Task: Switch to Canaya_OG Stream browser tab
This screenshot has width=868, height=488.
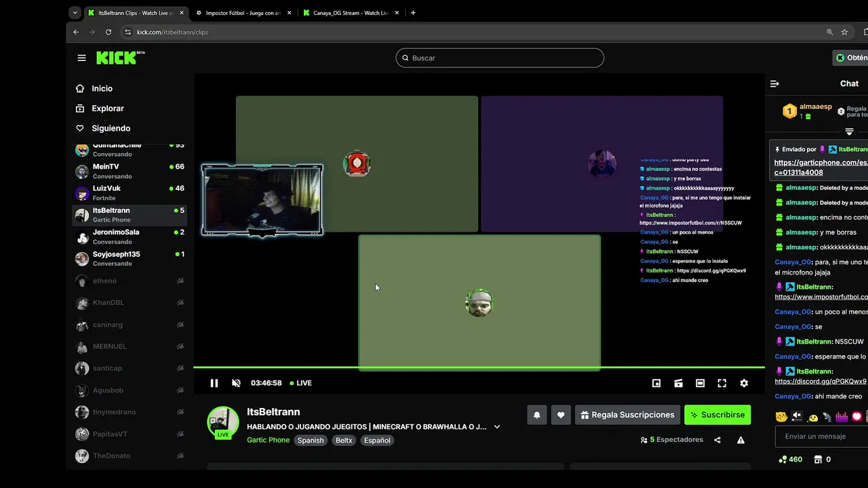Action: [x=351, y=13]
